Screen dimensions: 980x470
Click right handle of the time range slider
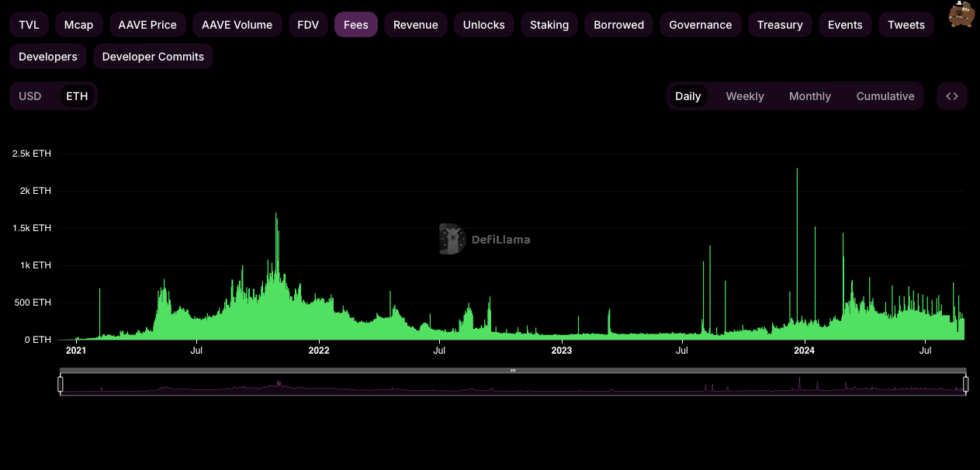(966, 384)
